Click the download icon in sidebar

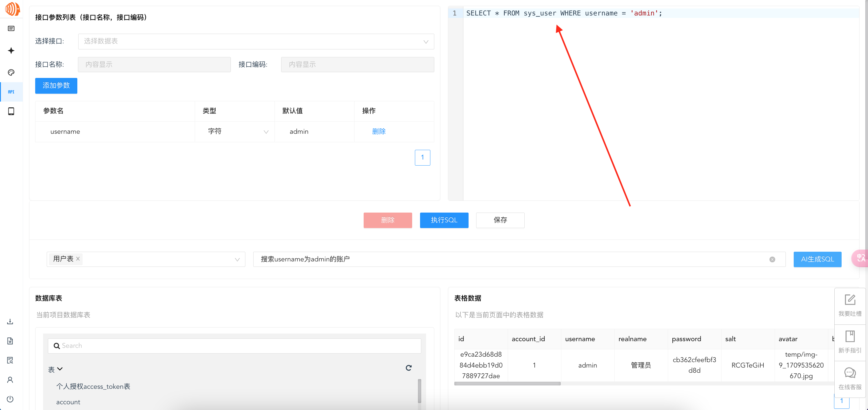pos(10,321)
